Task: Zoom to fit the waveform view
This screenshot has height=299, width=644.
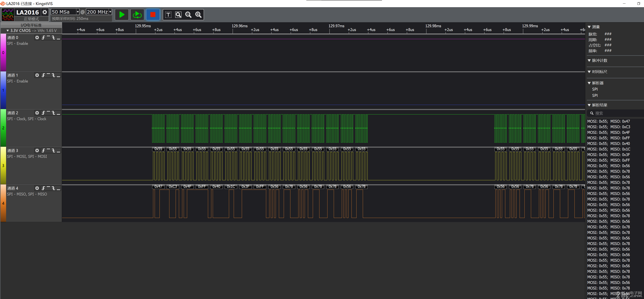Action: click(x=178, y=15)
